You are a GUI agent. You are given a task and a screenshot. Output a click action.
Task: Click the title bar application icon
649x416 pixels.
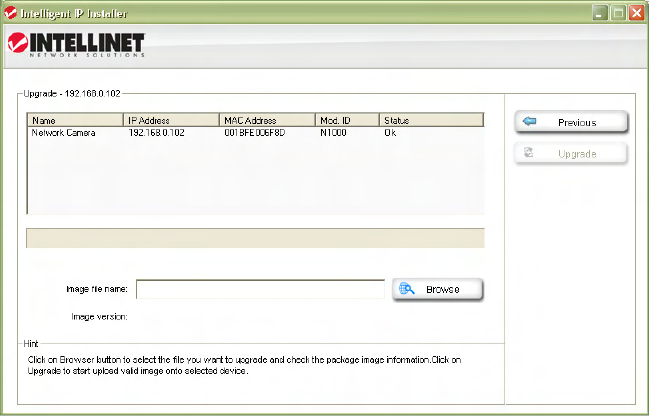10,13
